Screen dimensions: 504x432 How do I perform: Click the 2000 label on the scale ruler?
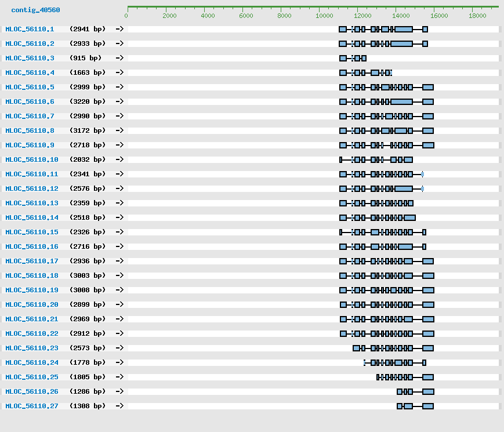169,16
